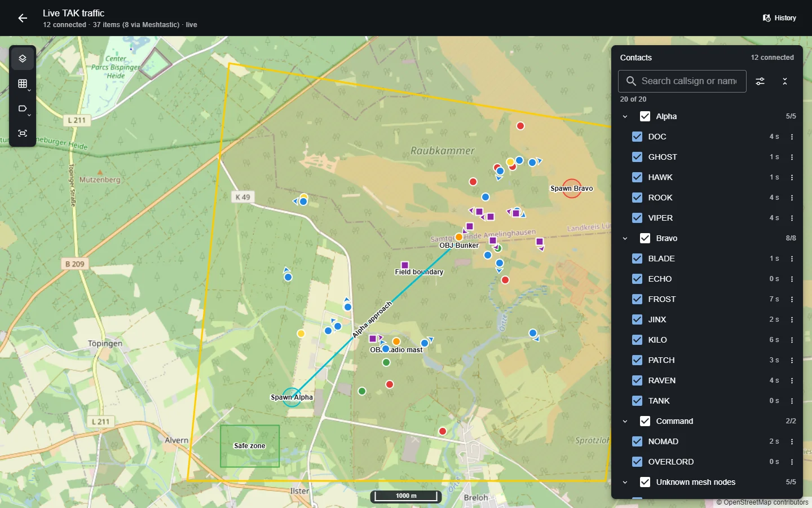Open more options for OVERLORD

[792, 462]
